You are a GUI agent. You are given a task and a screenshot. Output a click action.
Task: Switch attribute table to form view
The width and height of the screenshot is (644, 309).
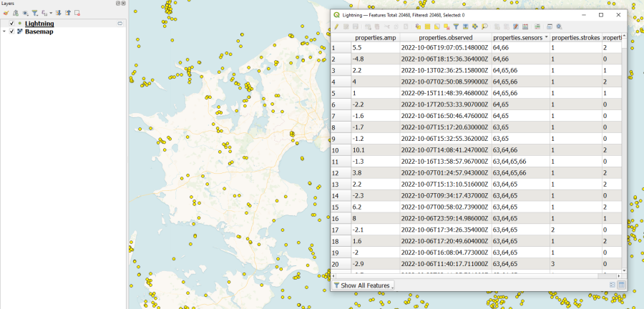click(x=612, y=285)
